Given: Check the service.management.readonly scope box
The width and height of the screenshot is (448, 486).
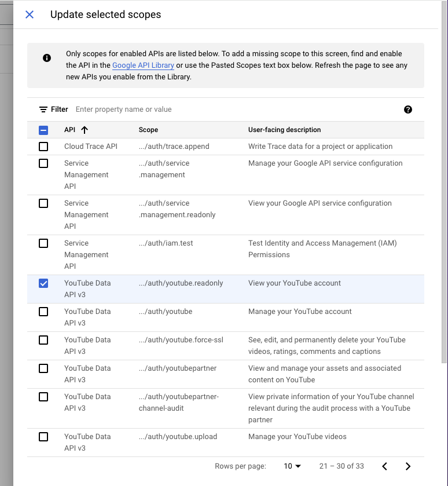Looking at the screenshot, I should tap(43, 203).
